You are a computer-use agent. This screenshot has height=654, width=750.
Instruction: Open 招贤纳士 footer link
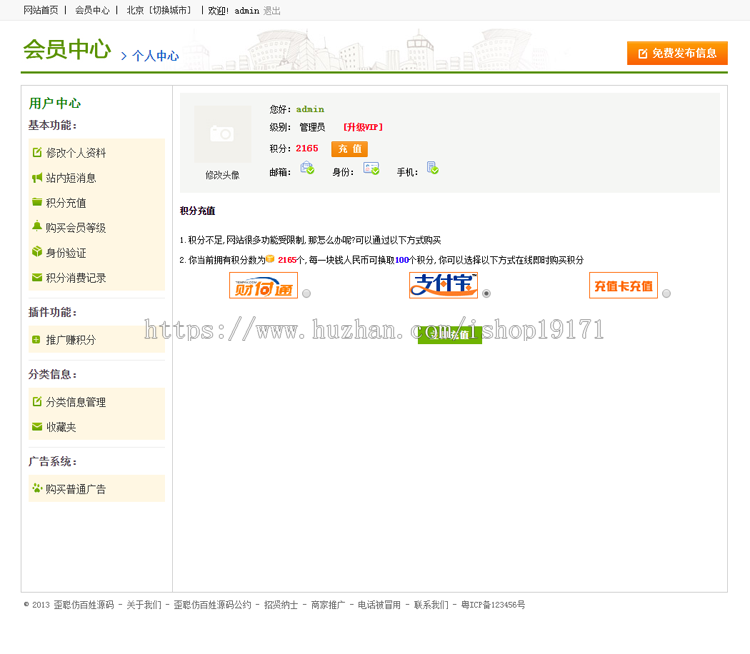[x=281, y=605]
